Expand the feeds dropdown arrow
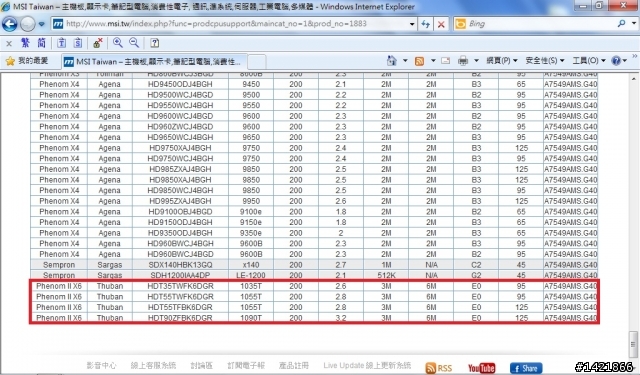Viewport: 640px width, 375px height. pos(433,61)
